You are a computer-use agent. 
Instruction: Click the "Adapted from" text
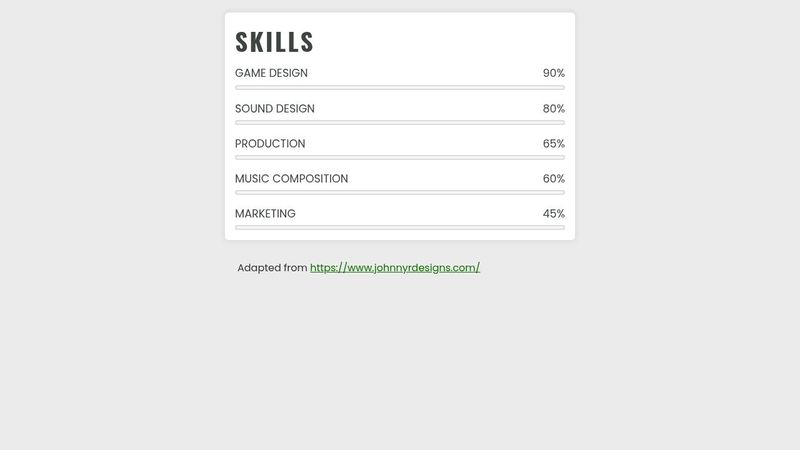coord(272,268)
